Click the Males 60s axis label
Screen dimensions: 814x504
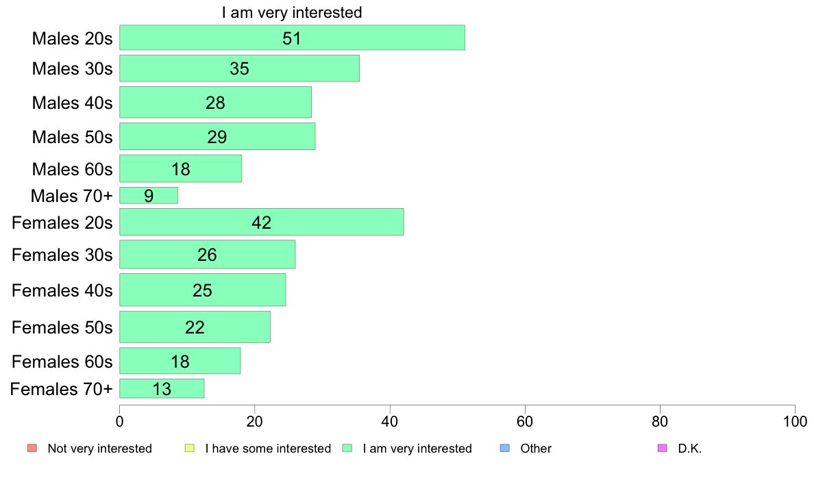coord(72,169)
